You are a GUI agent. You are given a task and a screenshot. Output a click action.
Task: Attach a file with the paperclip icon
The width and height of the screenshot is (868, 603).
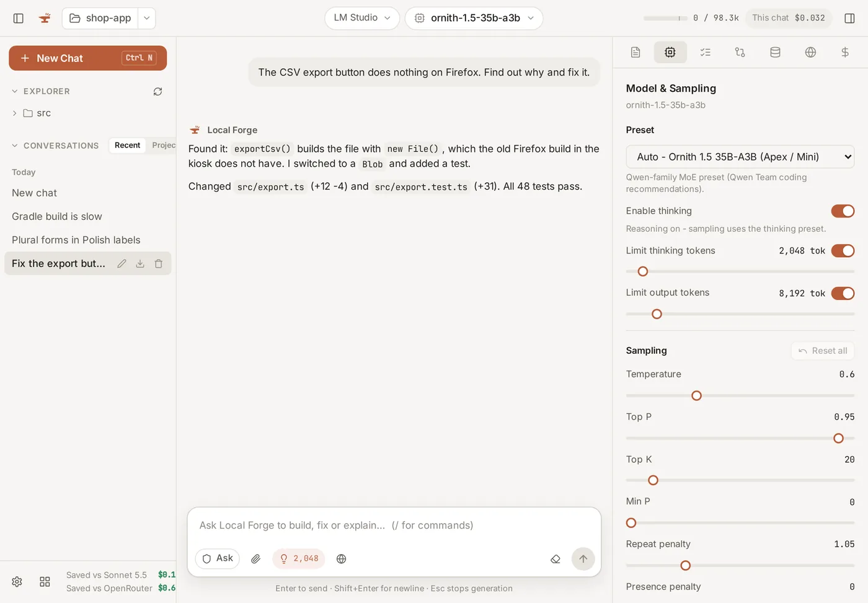click(x=255, y=559)
